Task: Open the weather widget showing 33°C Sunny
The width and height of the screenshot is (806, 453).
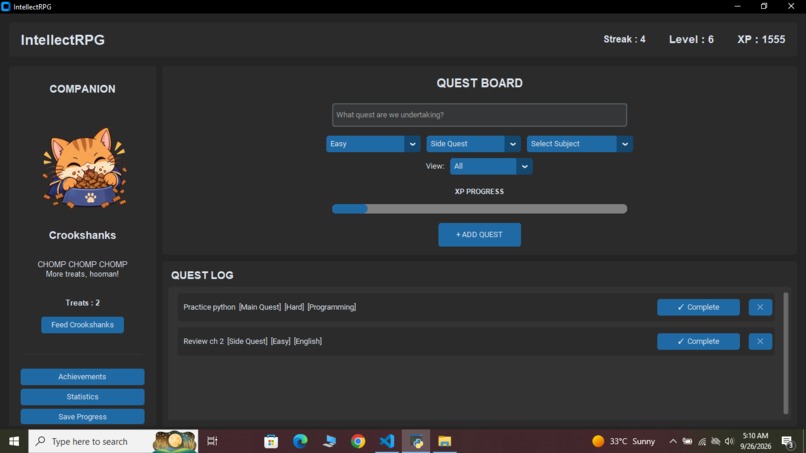Action: (624, 441)
